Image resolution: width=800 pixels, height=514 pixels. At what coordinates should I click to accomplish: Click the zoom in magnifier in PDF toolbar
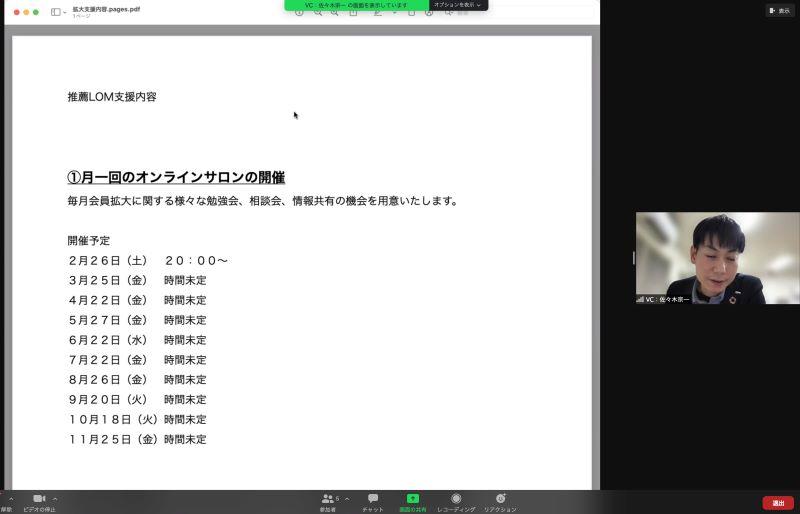(x=335, y=13)
